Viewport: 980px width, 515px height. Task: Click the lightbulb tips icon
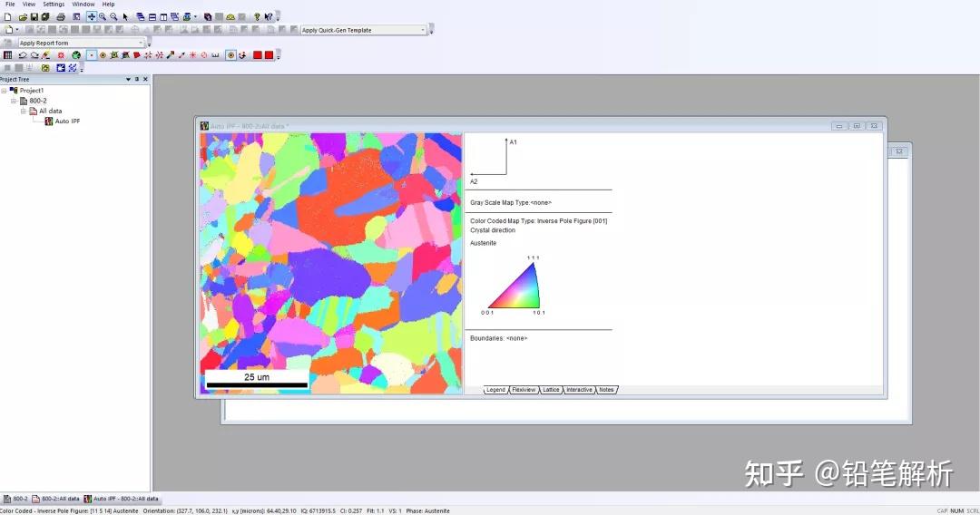(257, 17)
